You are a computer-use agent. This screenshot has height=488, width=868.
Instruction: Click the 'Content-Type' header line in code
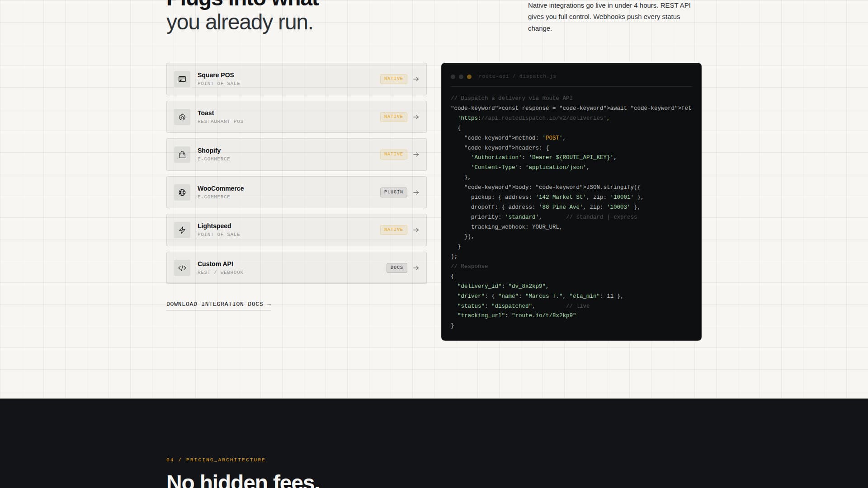(x=530, y=167)
